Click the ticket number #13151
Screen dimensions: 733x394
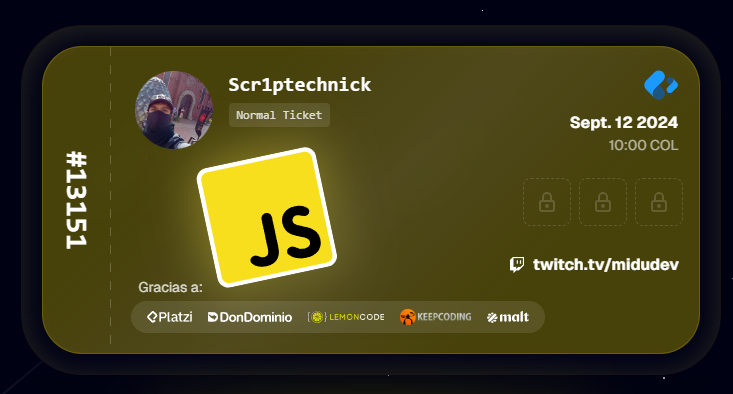tap(76, 200)
